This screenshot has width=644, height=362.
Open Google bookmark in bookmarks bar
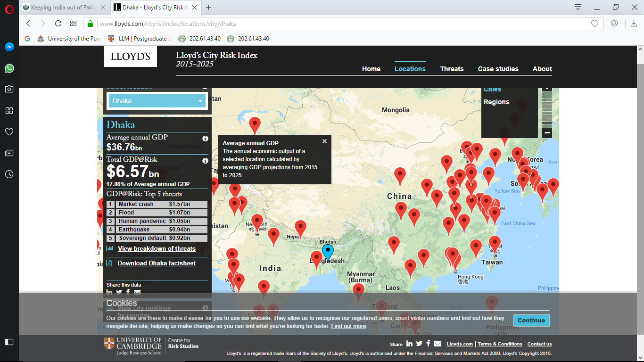27,39
